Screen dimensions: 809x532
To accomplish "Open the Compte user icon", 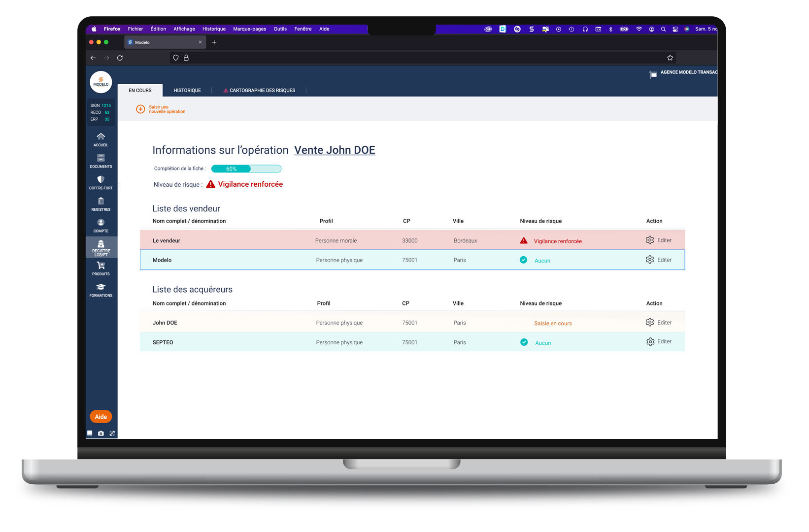I will point(101,223).
